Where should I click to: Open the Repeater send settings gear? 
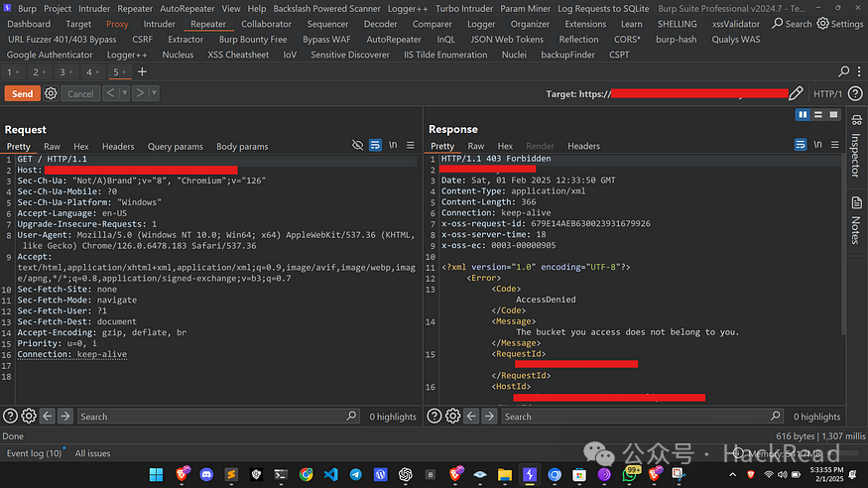pos(51,93)
